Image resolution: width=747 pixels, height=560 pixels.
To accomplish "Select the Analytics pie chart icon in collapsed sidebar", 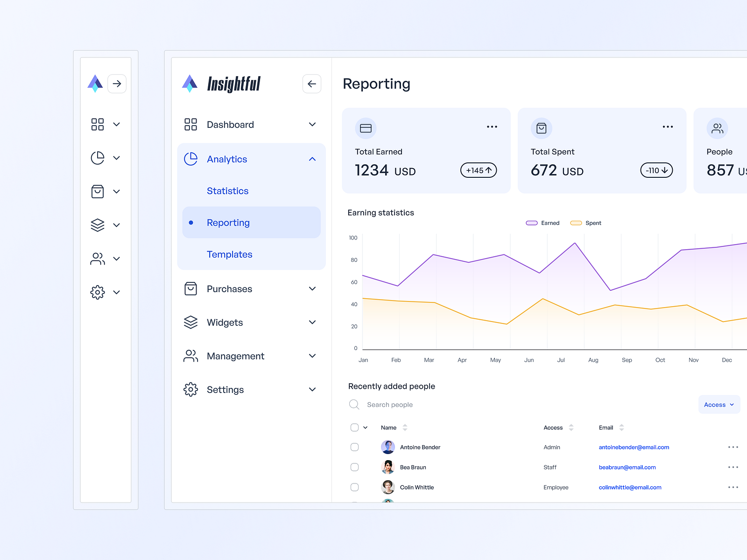I will [x=97, y=158].
